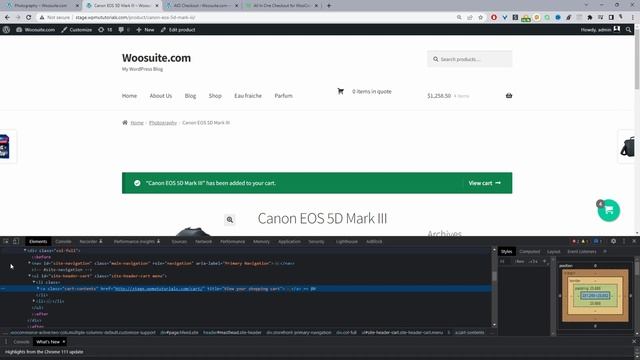Image resolution: width=640 pixels, height=360 pixels.
Task: Click the basket icon in header cart
Action: coord(509,96)
